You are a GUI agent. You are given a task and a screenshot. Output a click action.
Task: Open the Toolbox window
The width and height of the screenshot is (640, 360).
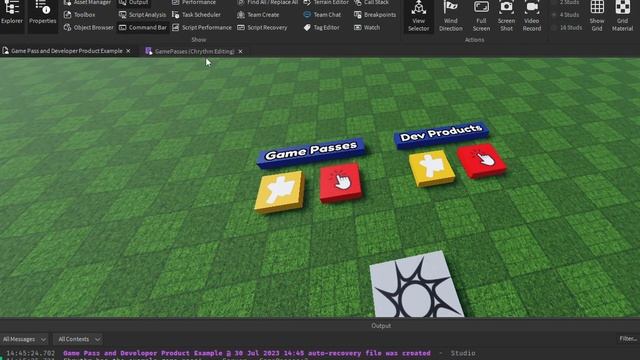80,15
